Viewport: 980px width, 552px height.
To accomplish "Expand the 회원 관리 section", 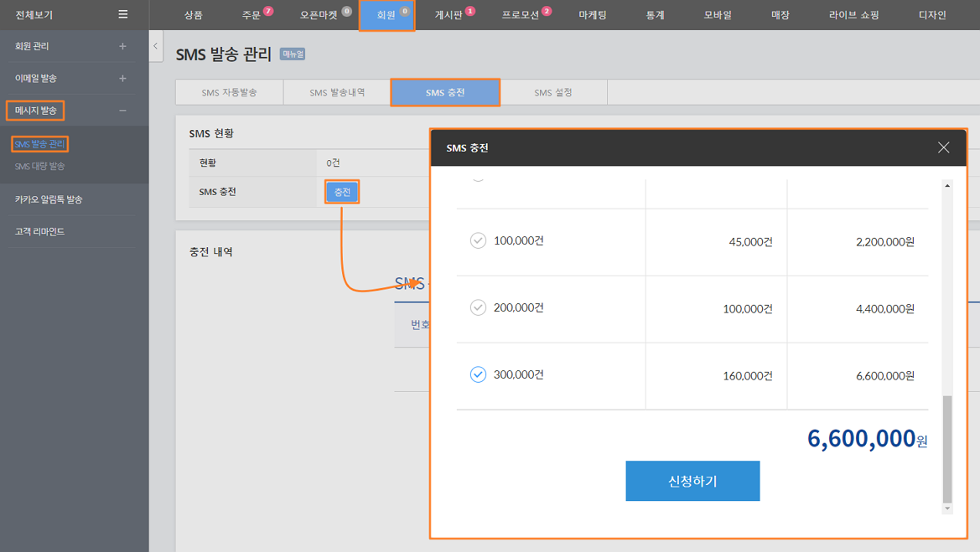I will [122, 46].
